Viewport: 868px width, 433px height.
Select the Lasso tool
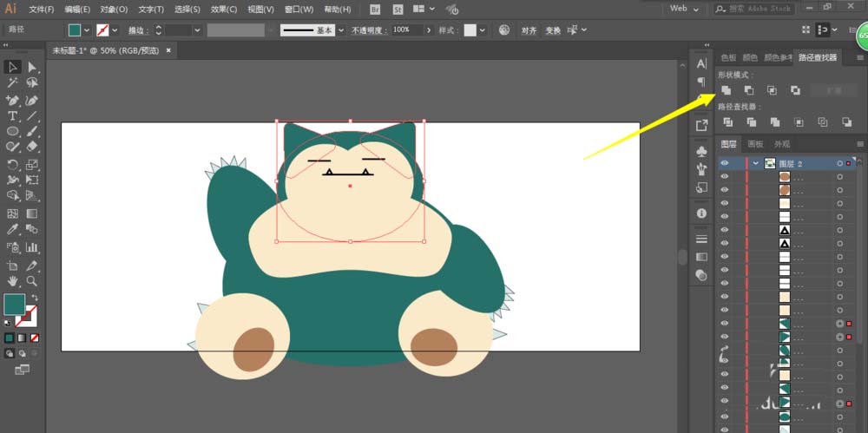(x=32, y=83)
